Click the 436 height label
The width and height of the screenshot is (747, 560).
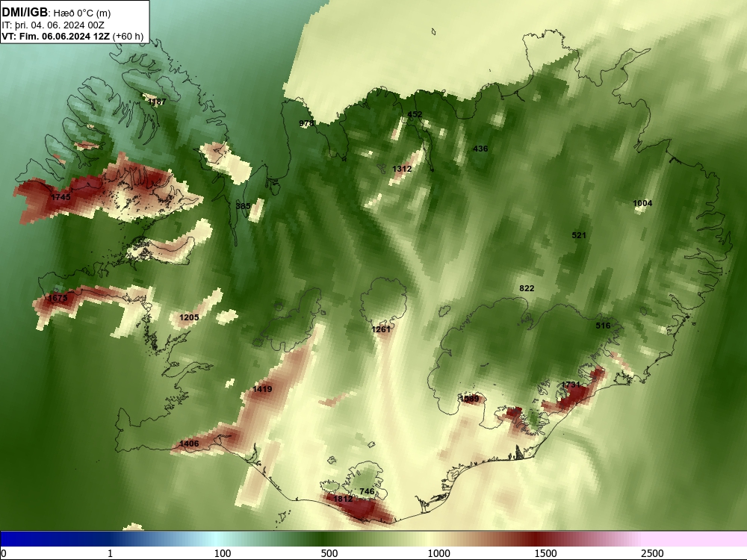click(480, 149)
